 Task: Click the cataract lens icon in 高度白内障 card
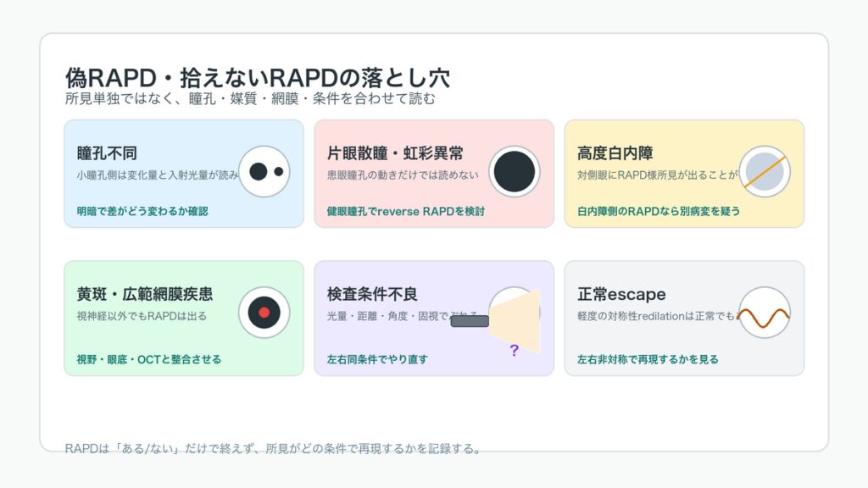[765, 171]
